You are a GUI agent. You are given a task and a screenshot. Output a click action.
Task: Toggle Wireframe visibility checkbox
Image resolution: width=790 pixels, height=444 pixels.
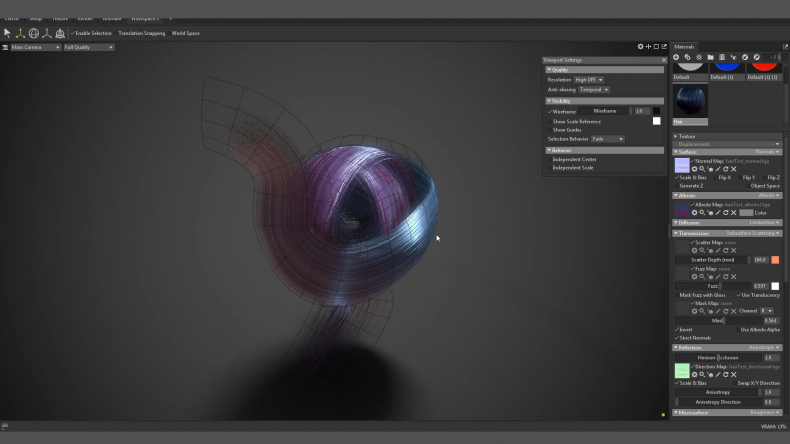click(x=550, y=112)
